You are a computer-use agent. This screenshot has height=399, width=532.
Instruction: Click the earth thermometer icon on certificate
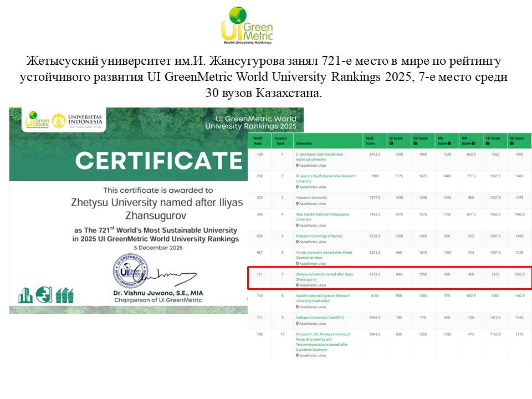tap(43, 295)
